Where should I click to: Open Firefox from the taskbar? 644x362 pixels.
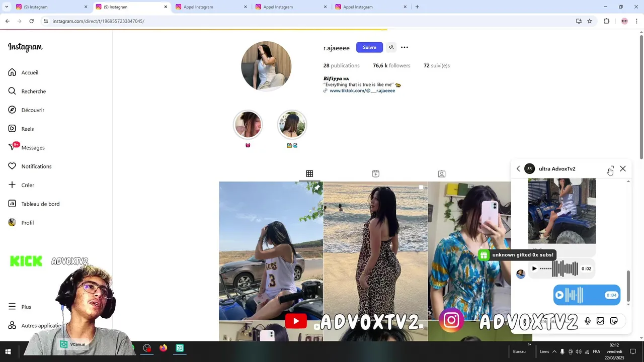pos(163,348)
